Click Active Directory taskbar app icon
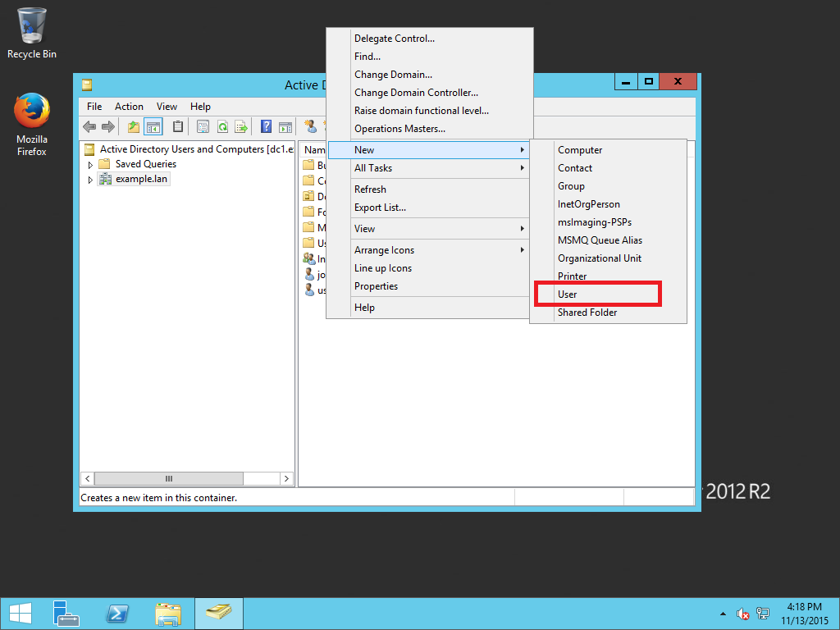 (219, 614)
